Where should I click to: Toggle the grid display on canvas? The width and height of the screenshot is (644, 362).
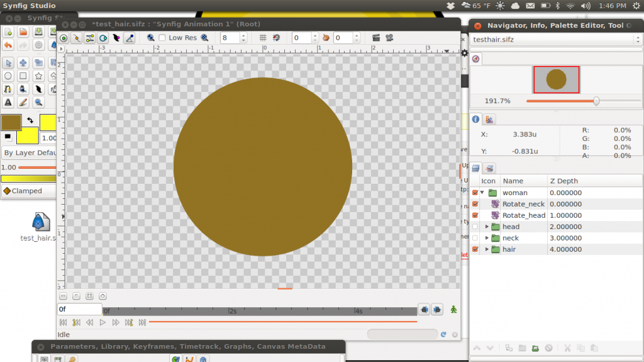tap(263, 38)
